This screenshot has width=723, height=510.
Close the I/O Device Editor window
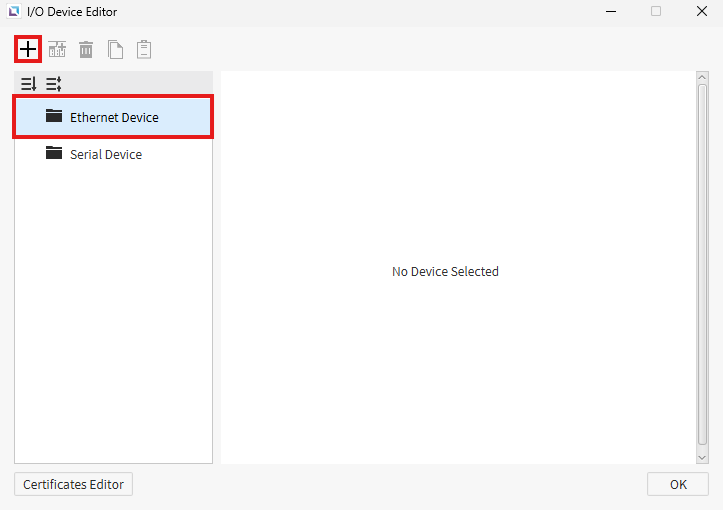[x=701, y=12]
